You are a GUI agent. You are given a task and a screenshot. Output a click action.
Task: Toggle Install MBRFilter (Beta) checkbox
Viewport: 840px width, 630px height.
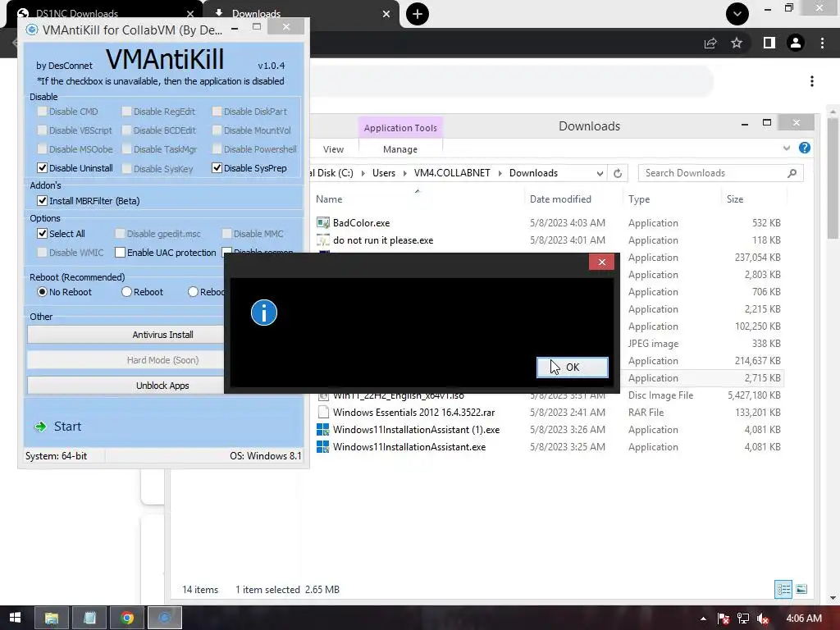(43, 200)
